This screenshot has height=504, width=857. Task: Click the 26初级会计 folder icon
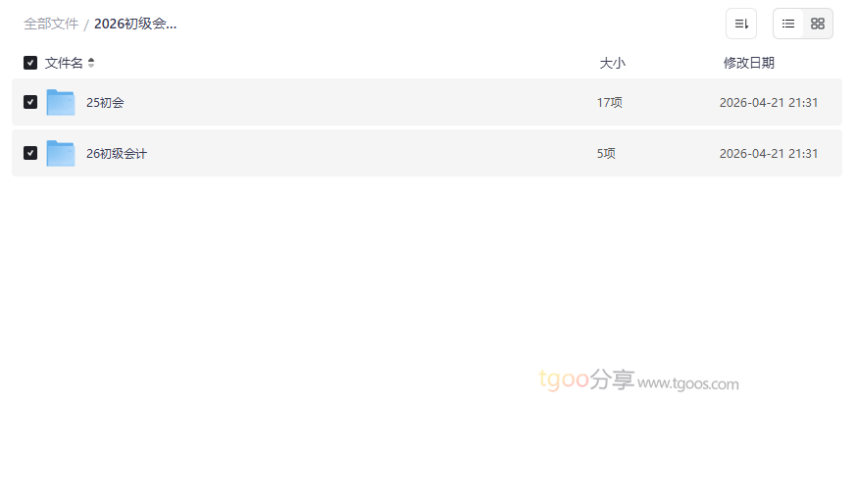pos(61,153)
